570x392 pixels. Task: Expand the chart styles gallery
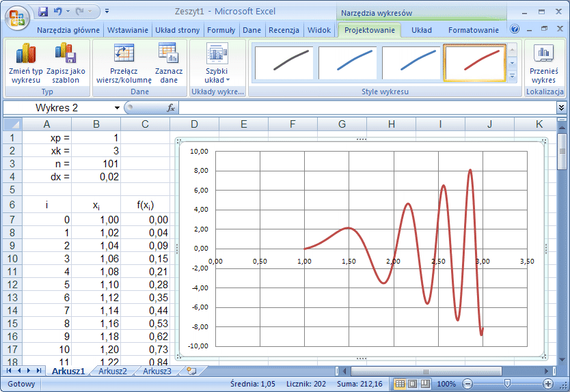point(513,74)
